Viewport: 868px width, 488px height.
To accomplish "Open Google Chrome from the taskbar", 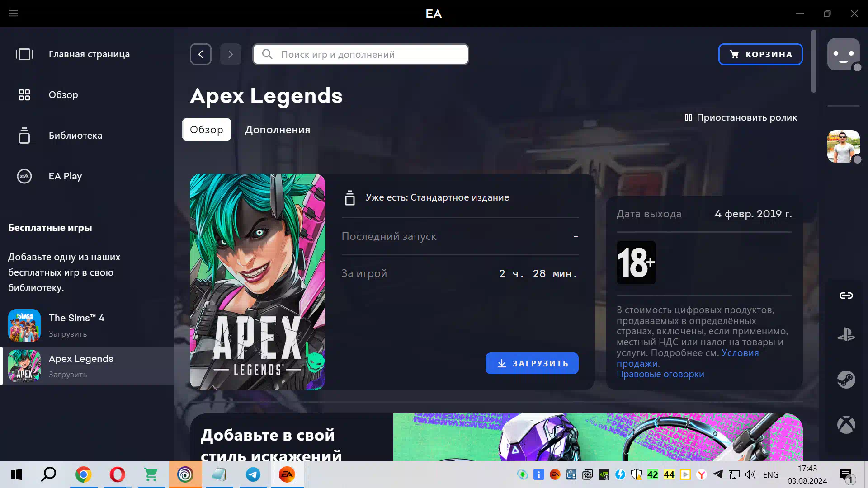I will pyautogui.click(x=84, y=474).
